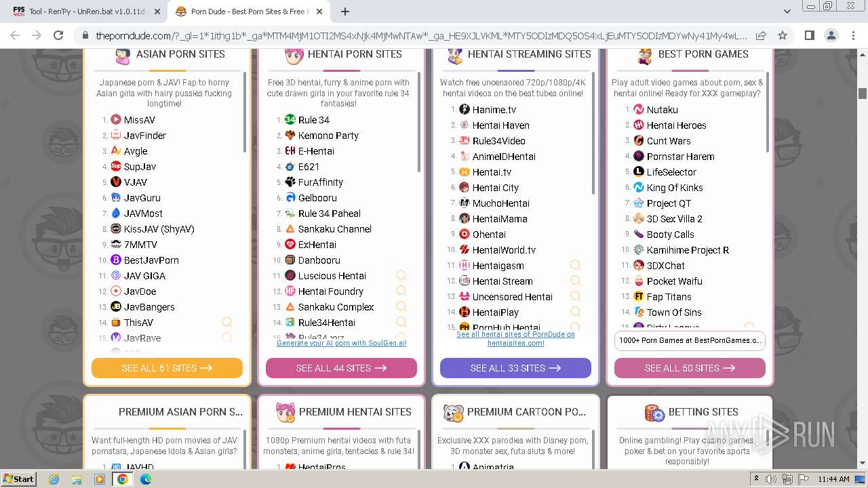
Task: Click the magnifier icon beside Sankaku Complex
Action: pyautogui.click(x=401, y=306)
